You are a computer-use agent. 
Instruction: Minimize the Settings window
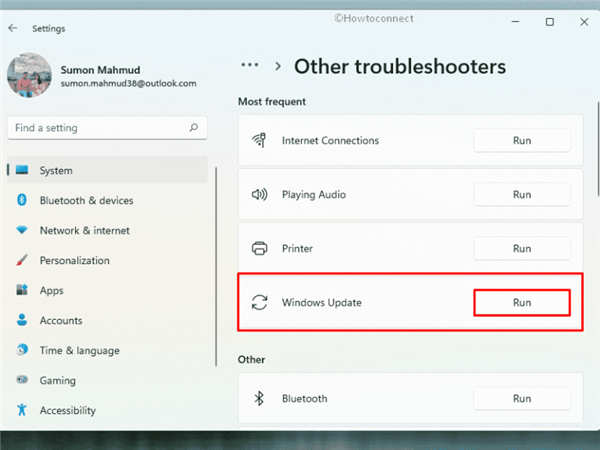(515, 22)
